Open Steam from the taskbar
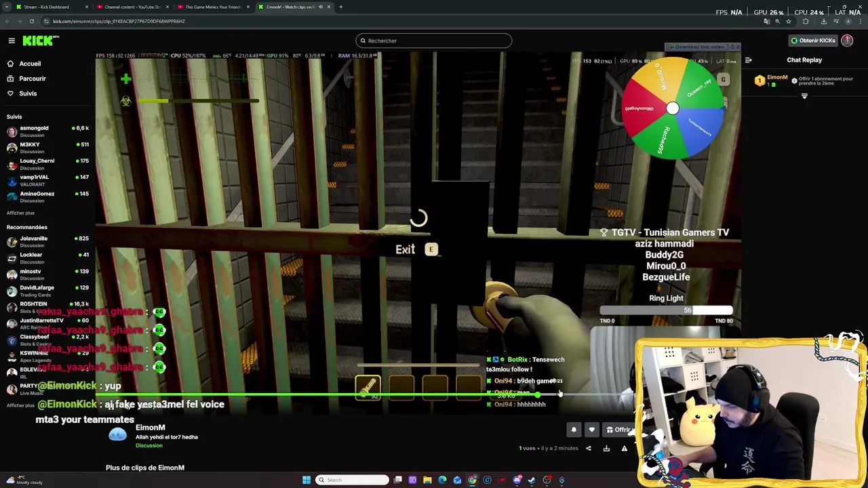Screen dimensions: 868x488 coord(532,480)
